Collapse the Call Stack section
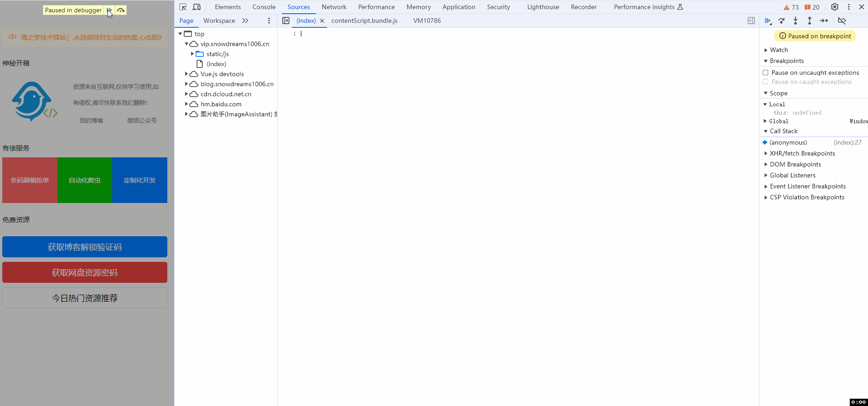This screenshot has height=406, width=868. (x=766, y=131)
